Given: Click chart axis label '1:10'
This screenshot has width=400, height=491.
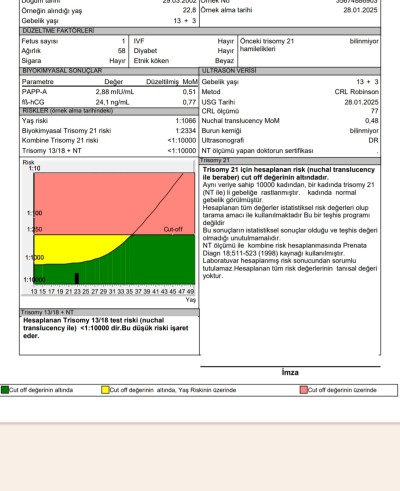Looking at the screenshot, I should (x=34, y=169).
